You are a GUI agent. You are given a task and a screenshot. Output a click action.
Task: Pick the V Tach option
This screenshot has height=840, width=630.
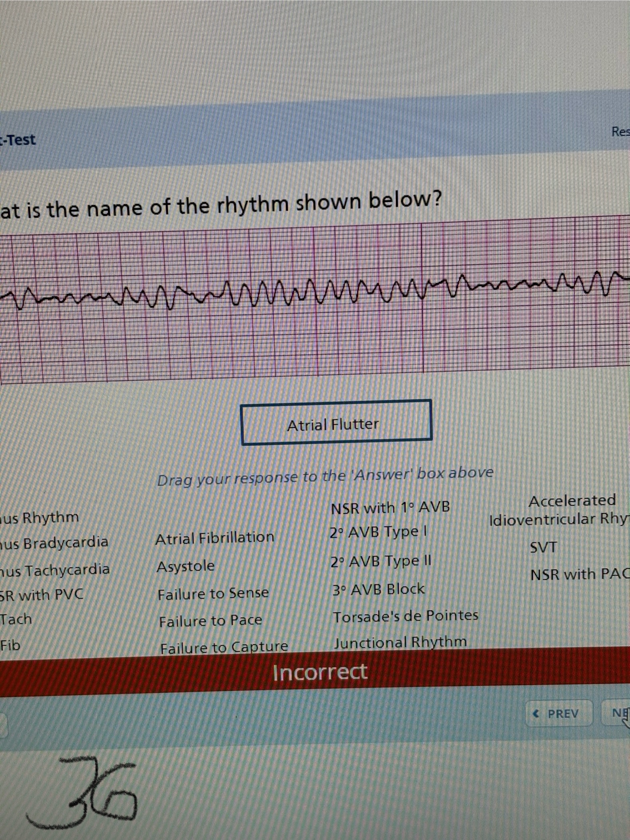pos(16,619)
